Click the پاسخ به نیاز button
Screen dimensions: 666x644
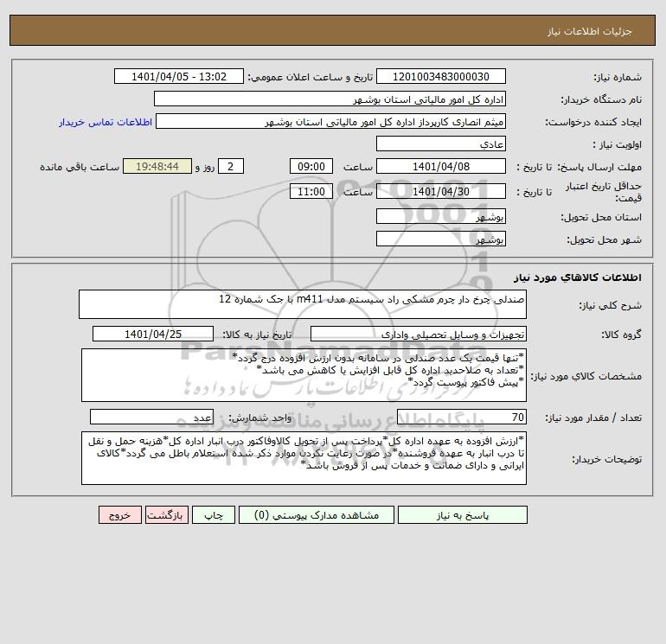tap(463, 515)
